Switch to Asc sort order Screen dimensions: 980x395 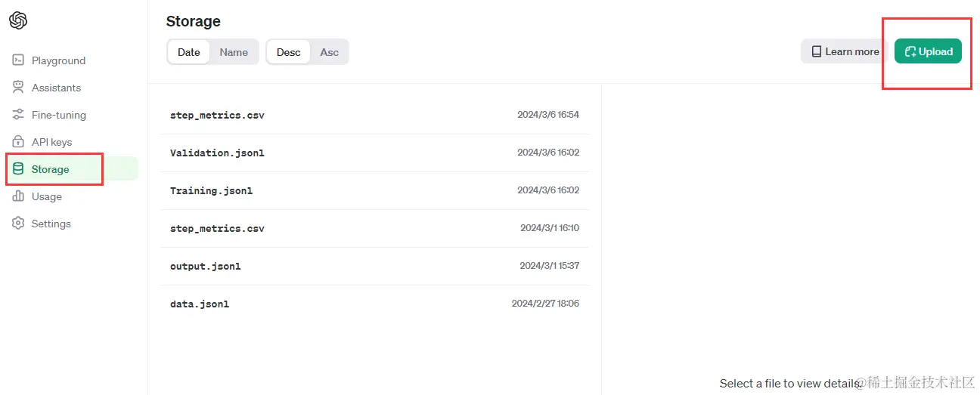[329, 52]
